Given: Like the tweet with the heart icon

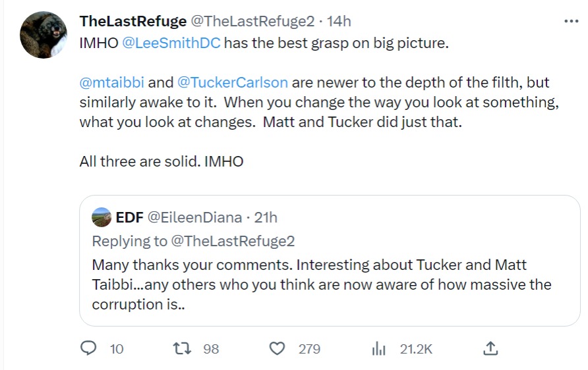Looking at the screenshot, I should click(x=278, y=348).
